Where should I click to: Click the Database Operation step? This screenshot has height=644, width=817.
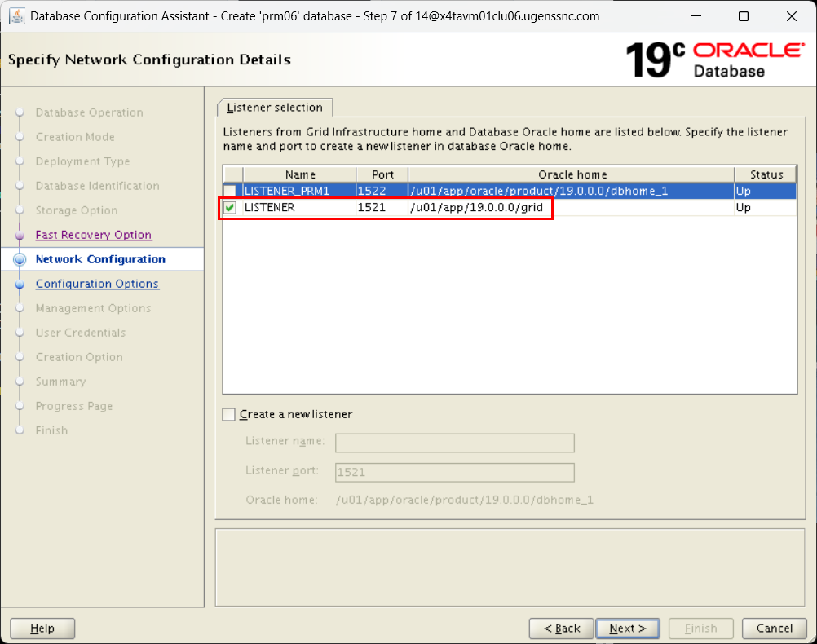[89, 112]
